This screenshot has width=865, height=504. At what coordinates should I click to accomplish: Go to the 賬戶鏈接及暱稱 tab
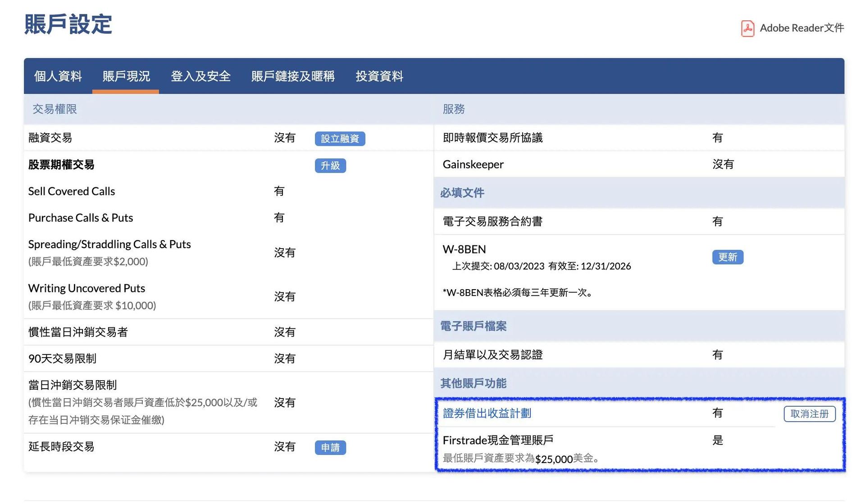click(293, 76)
